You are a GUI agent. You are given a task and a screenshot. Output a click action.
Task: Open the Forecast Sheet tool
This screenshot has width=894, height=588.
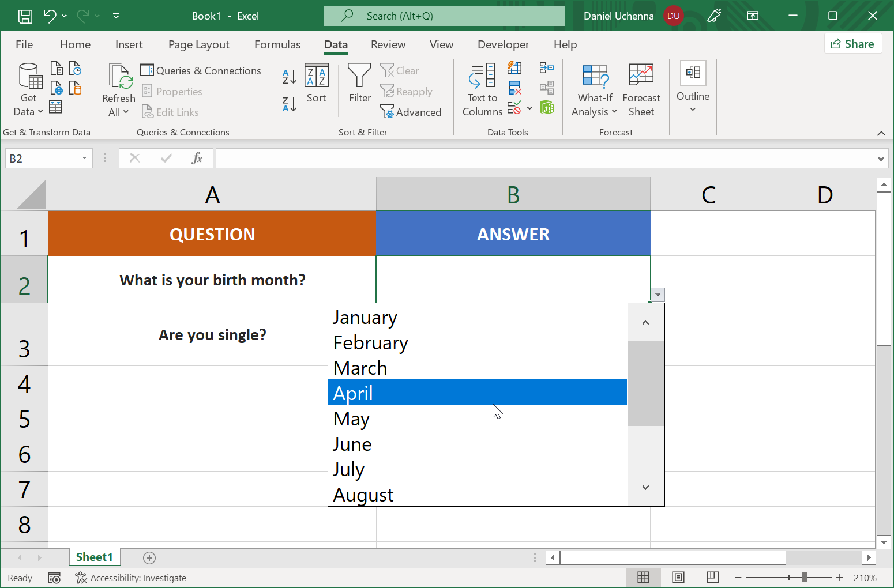click(641, 89)
